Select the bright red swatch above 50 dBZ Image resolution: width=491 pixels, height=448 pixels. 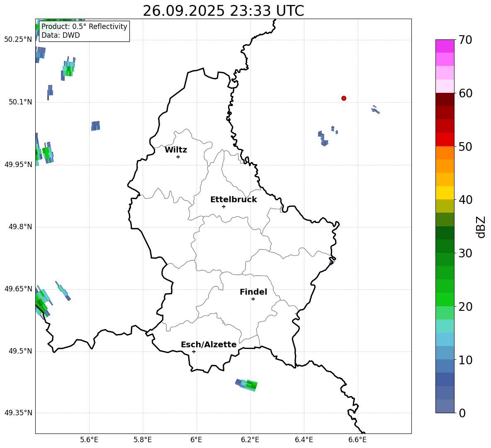pyautogui.click(x=445, y=139)
